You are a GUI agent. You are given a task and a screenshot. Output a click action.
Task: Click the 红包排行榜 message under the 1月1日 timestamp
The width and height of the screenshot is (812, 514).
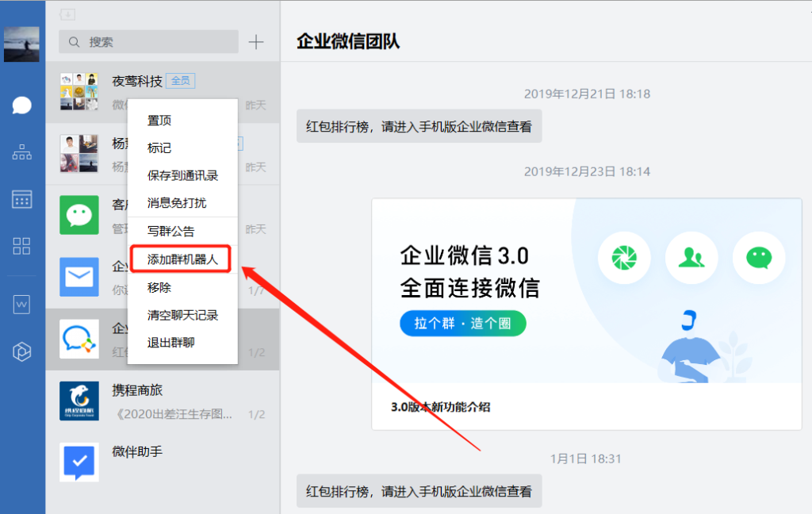coord(419,491)
